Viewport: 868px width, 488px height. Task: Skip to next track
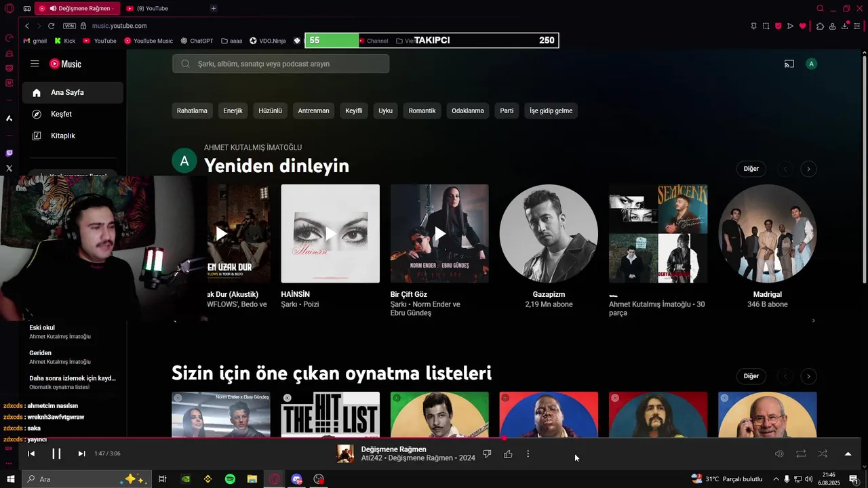pos(81,453)
